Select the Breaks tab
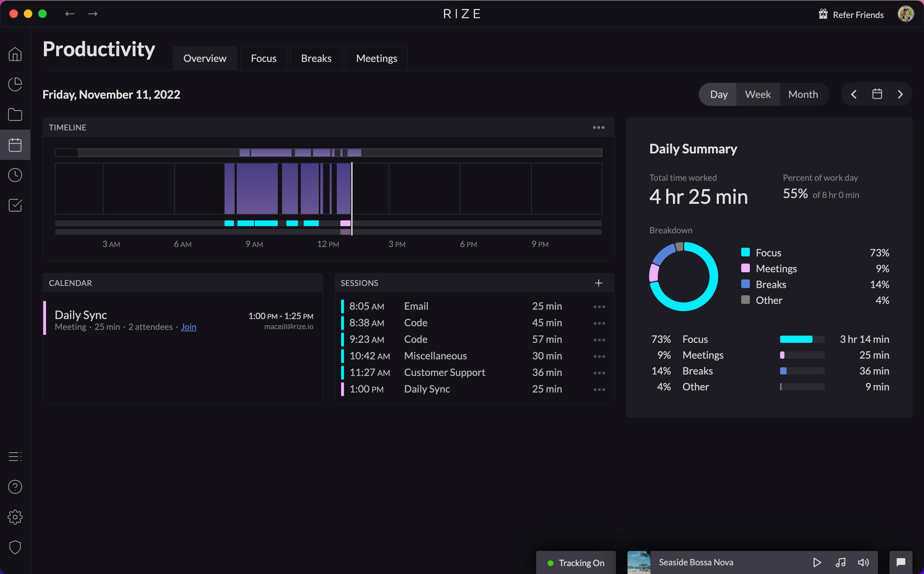The image size is (924, 574). (316, 58)
